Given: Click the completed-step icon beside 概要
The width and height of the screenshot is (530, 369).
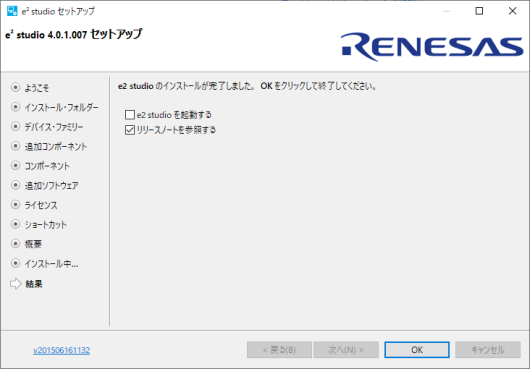Looking at the screenshot, I should [x=15, y=243].
